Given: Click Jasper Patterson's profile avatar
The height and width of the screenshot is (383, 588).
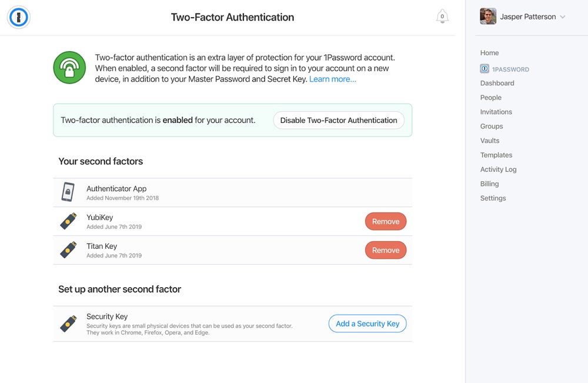Looking at the screenshot, I should point(488,16).
